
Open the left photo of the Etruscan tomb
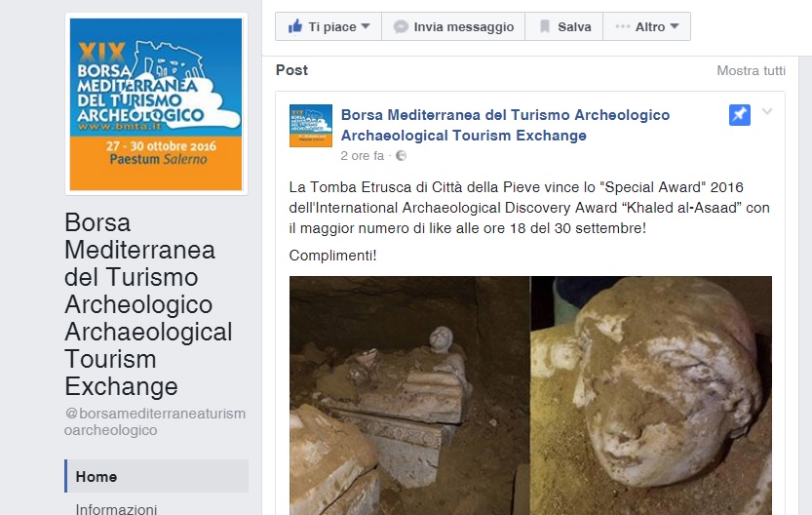tap(409, 395)
